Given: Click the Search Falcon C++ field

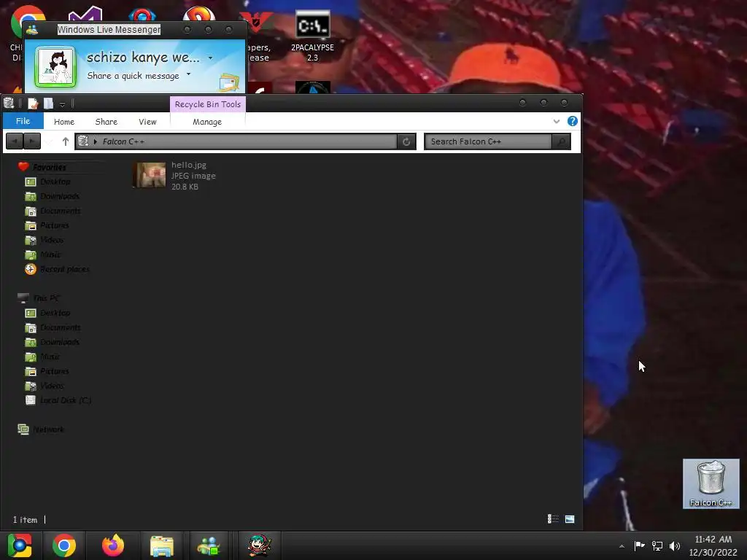Looking at the screenshot, I should (x=488, y=141).
